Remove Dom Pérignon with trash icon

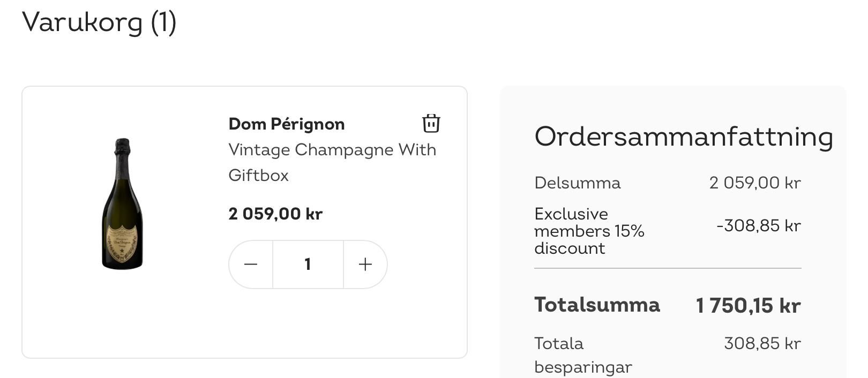point(431,123)
